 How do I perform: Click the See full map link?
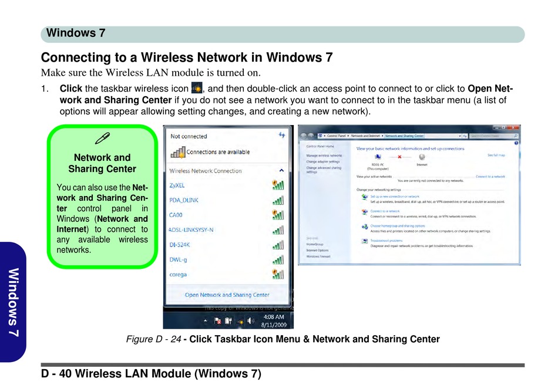pyautogui.click(x=496, y=156)
